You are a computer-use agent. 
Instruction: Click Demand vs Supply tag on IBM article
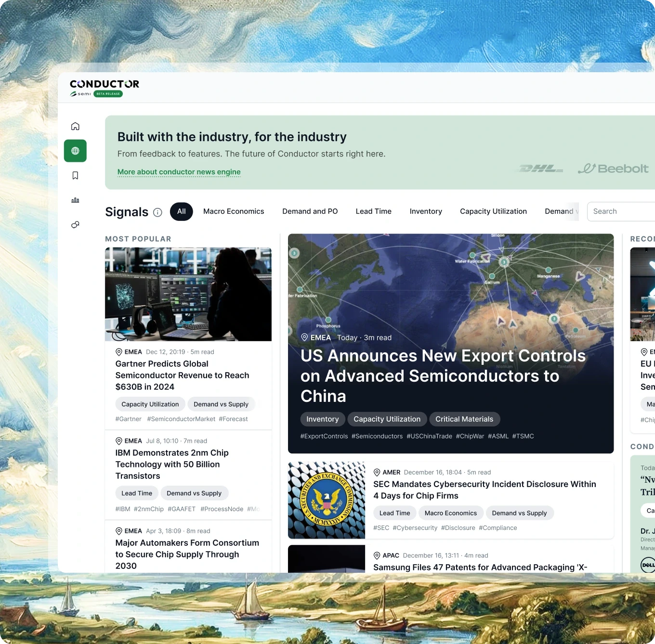click(194, 493)
